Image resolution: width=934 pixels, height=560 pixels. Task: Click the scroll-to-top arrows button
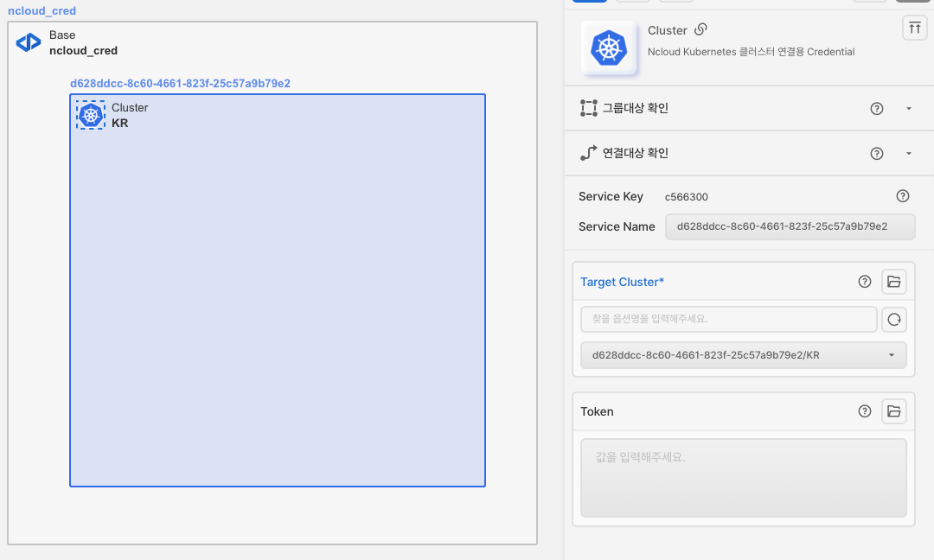(915, 28)
